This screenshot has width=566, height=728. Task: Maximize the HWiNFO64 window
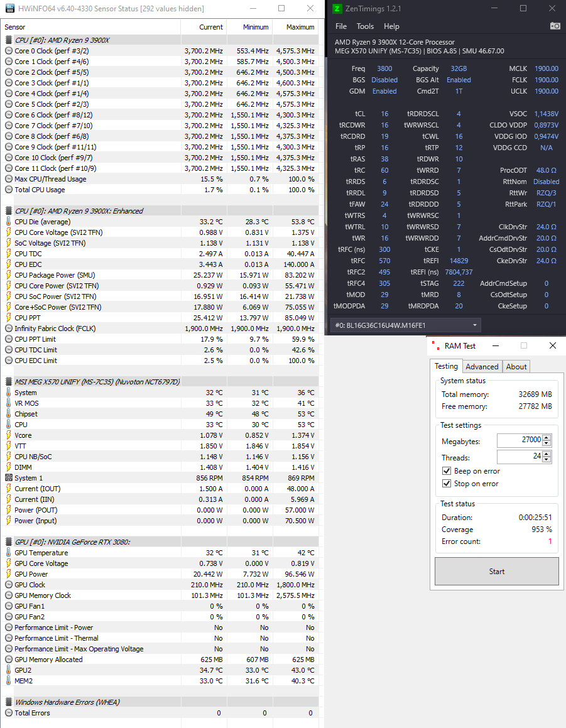281,8
